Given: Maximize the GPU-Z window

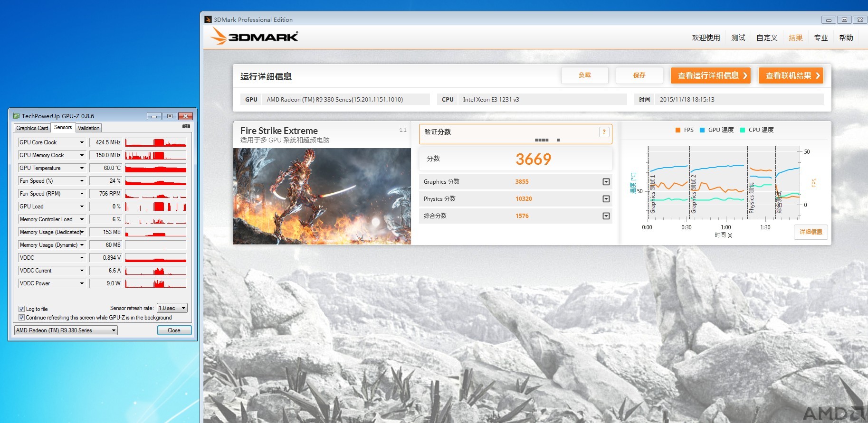Looking at the screenshot, I should pyautogui.click(x=170, y=116).
